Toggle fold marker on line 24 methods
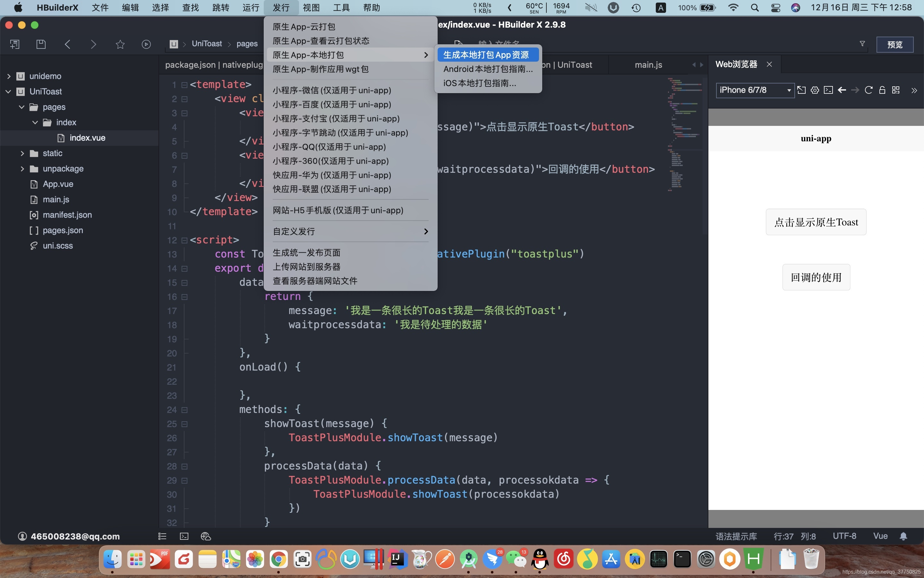 (x=184, y=410)
